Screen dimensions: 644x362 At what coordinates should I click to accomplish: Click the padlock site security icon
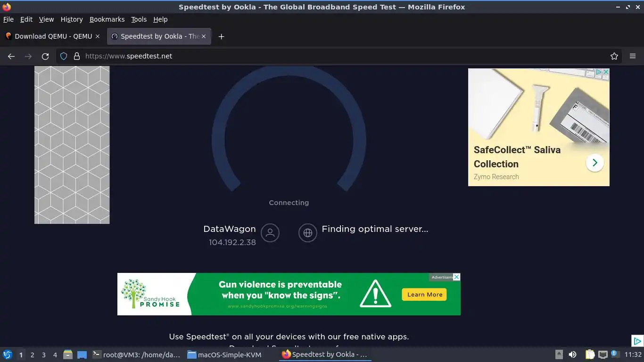pyautogui.click(x=77, y=56)
